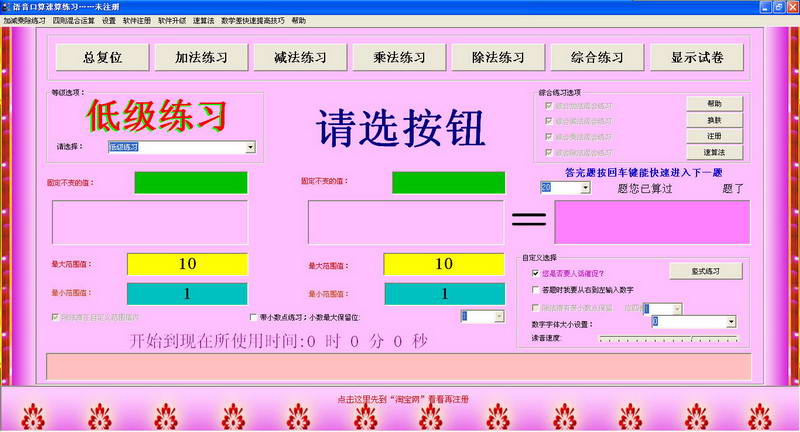Viewport: 800px width, 432px height.
Task: Expand the decimal places dropdown
Action: pos(499,316)
